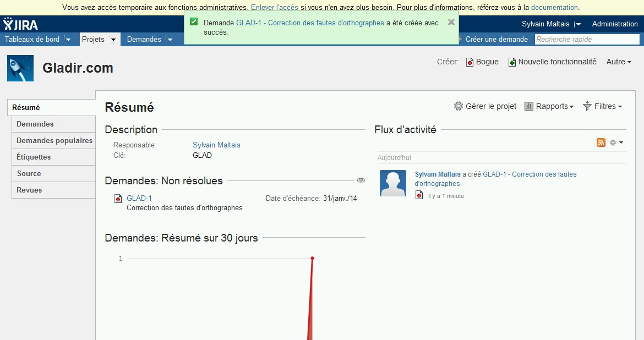Image resolution: width=644 pixels, height=340 pixels.
Task: Click the Enlever l'accès link
Action: coord(274,7)
